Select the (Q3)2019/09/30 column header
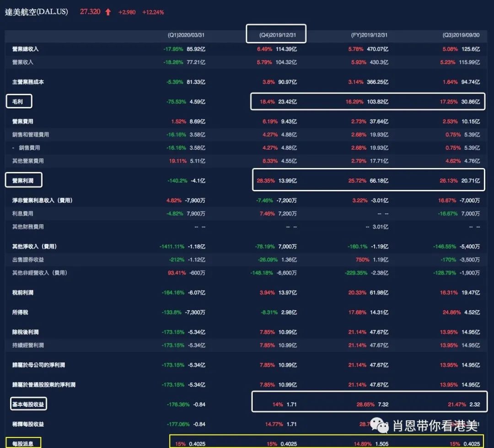This screenshot has height=448, width=494. pyautogui.click(x=461, y=35)
